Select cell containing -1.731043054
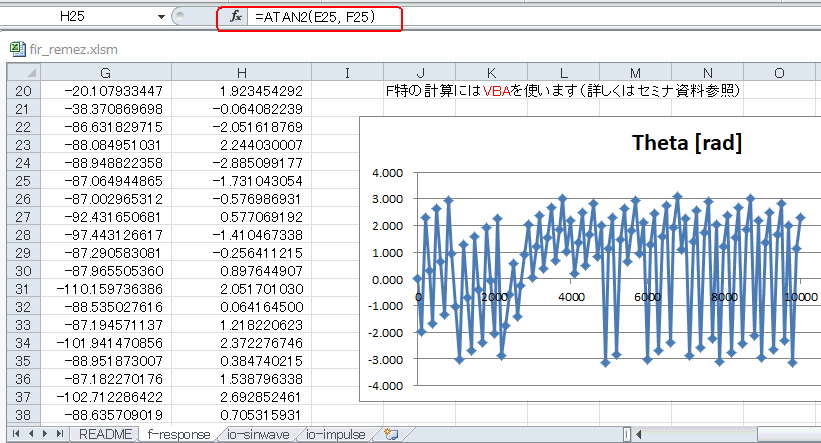The width and height of the screenshot is (821, 443). click(x=241, y=181)
